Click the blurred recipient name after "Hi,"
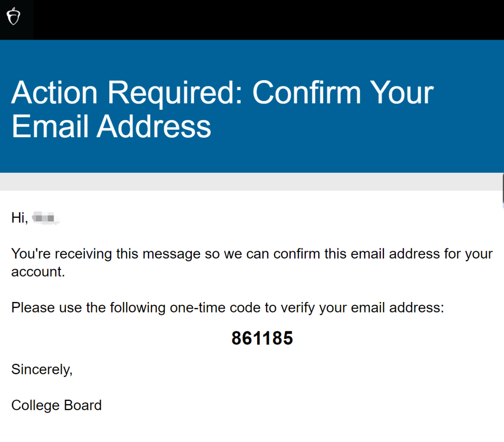Image resolution: width=504 pixels, height=442 pixels. (x=47, y=218)
